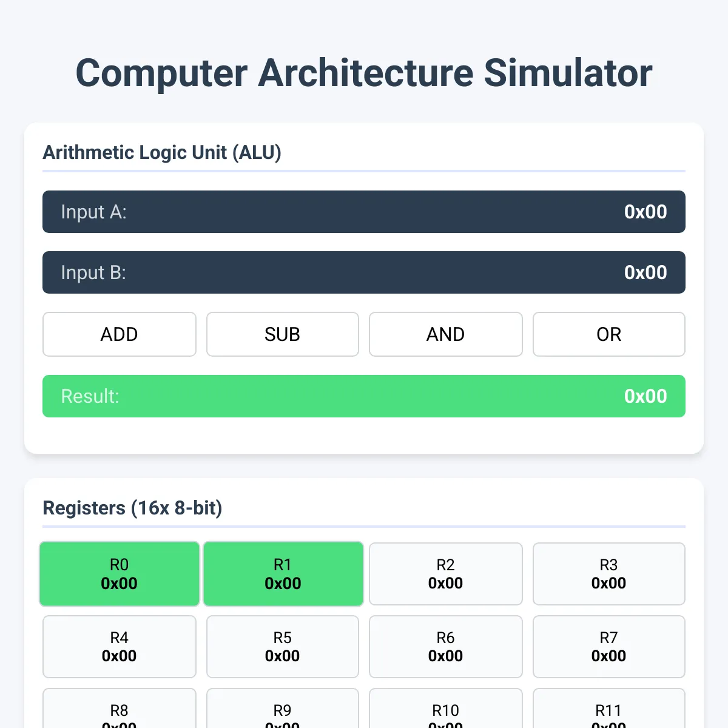Run the SUB operation
Image resolution: width=728 pixels, height=728 pixels.
(x=283, y=334)
